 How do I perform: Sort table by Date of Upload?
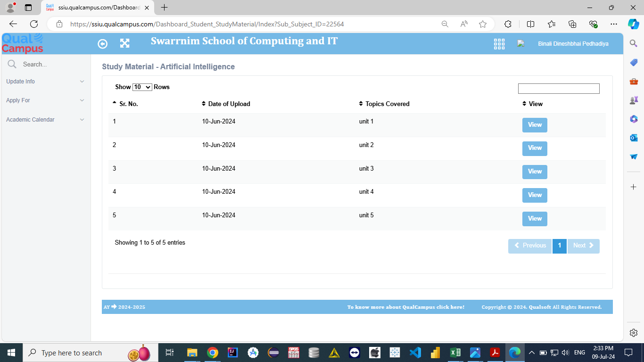pyautogui.click(x=226, y=104)
